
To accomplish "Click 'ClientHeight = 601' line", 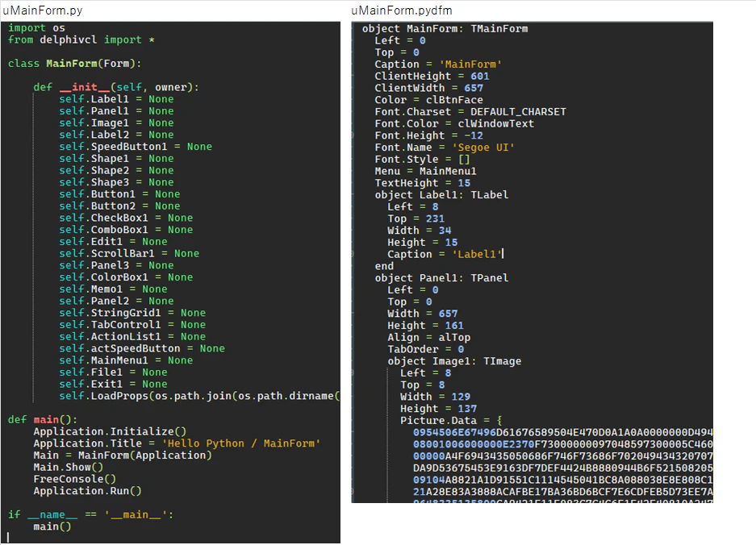I will [x=432, y=76].
